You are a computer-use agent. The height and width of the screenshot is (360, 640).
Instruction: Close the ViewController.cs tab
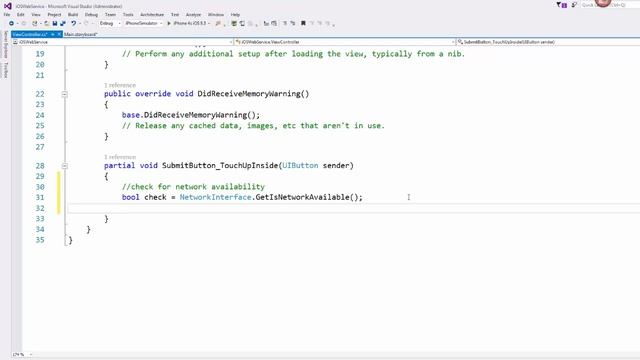pyautogui.click(x=59, y=34)
